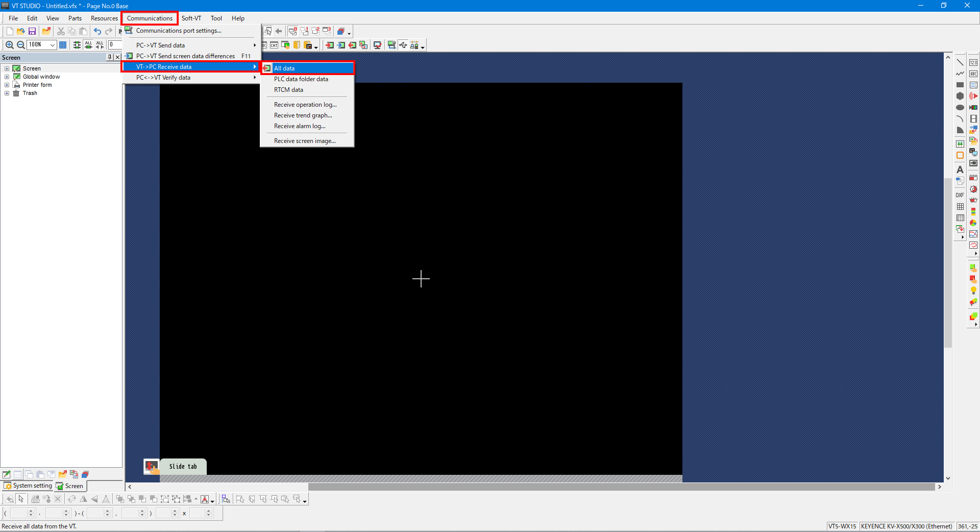980x532 pixels.
Task: Choose 'All data' in the Receive submenu
Action: 284,68
